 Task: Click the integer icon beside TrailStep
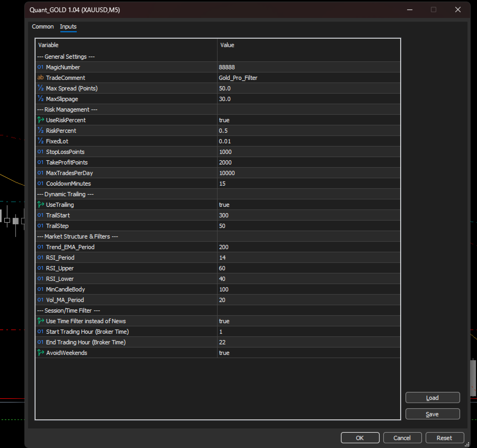pyautogui.click(x=40, y=226)
